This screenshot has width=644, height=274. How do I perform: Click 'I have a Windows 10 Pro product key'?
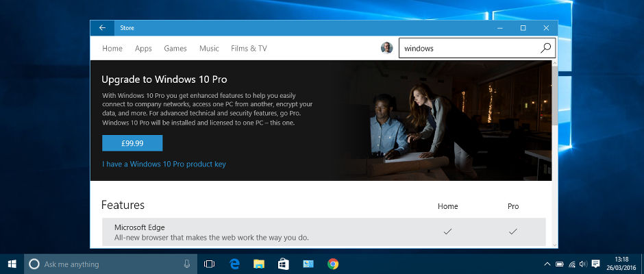coord(164,164)
